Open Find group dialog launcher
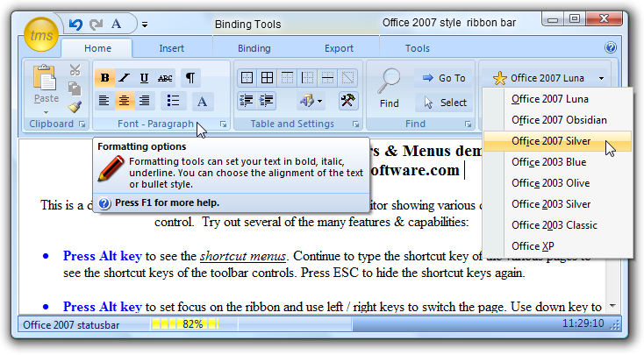Screen dimensions: 644x355 468,124
